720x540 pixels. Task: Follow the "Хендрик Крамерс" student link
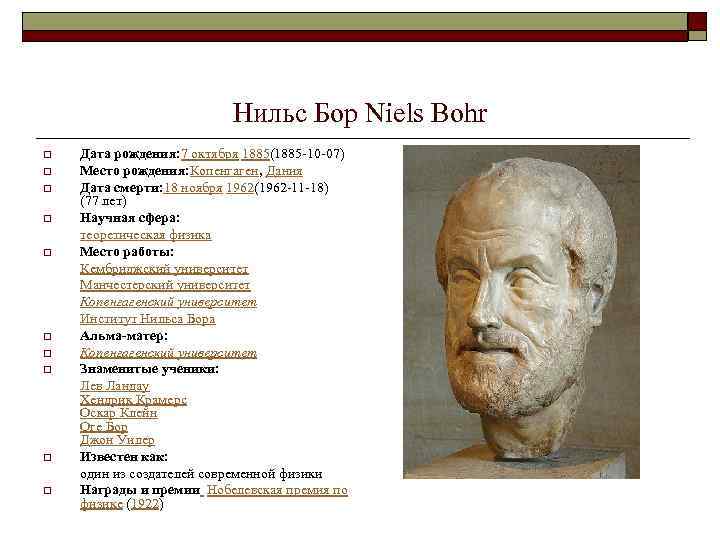(x=133, y=400)
